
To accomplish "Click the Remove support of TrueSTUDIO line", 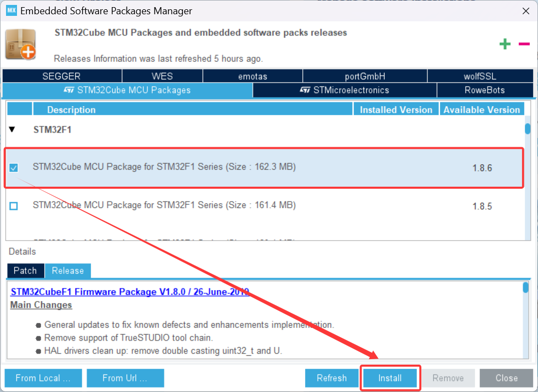I will (x=129, y=338).
